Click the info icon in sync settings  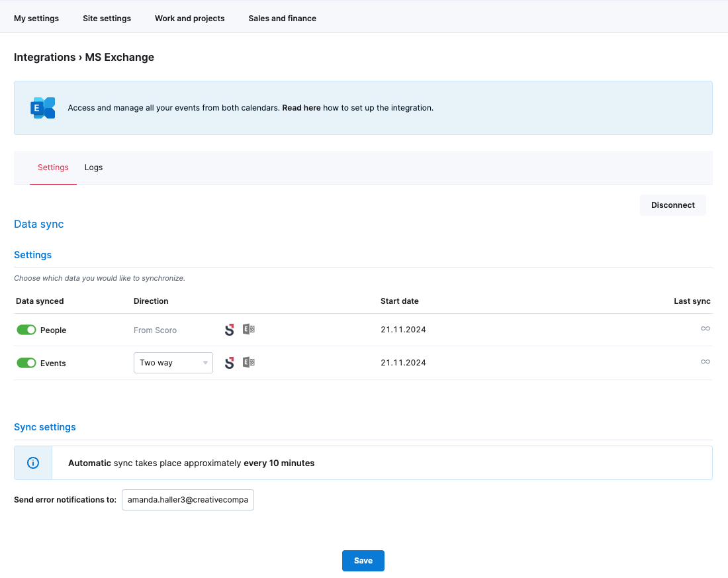click(x=33, y=463)
